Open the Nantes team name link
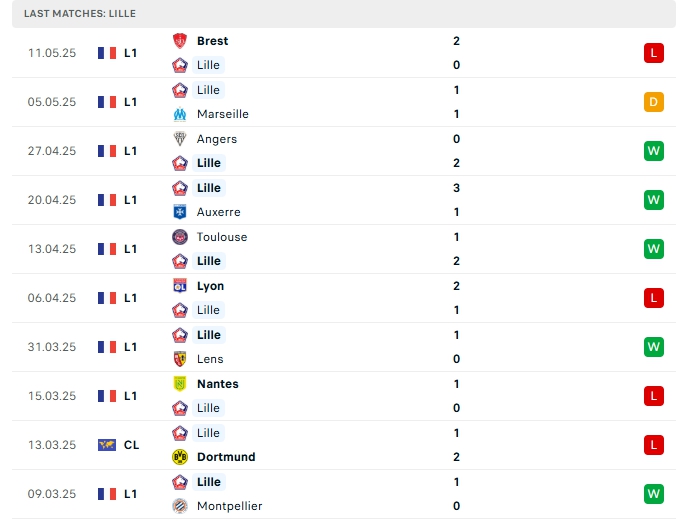Viewport: 685px width, 521px height. coord(218,384)
